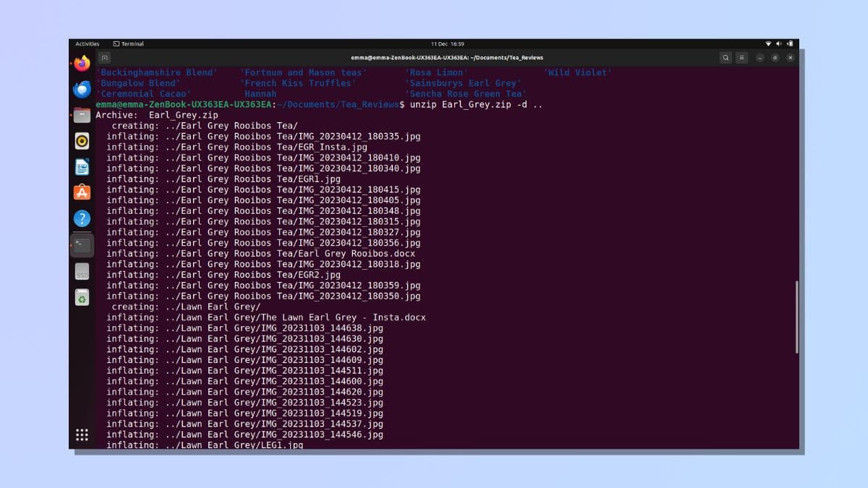
Task: Open the Files manager in dock
Action: pos(82,115)
